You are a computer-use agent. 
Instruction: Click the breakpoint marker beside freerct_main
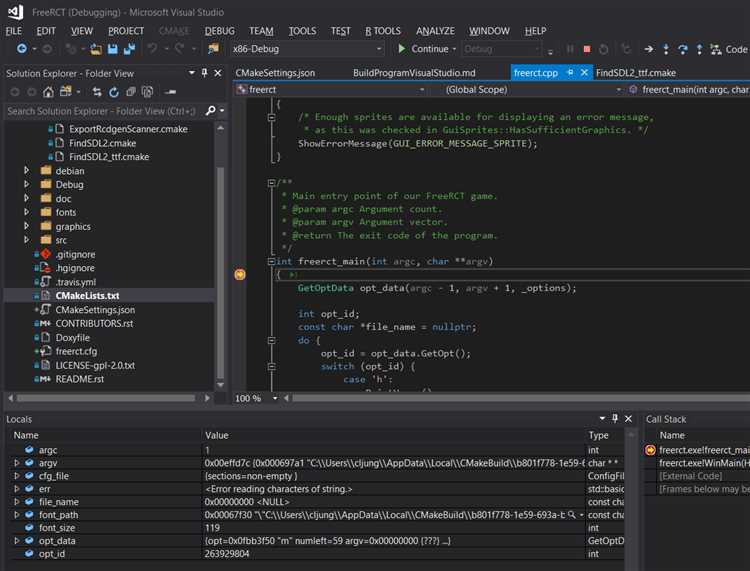click(240, 275)
